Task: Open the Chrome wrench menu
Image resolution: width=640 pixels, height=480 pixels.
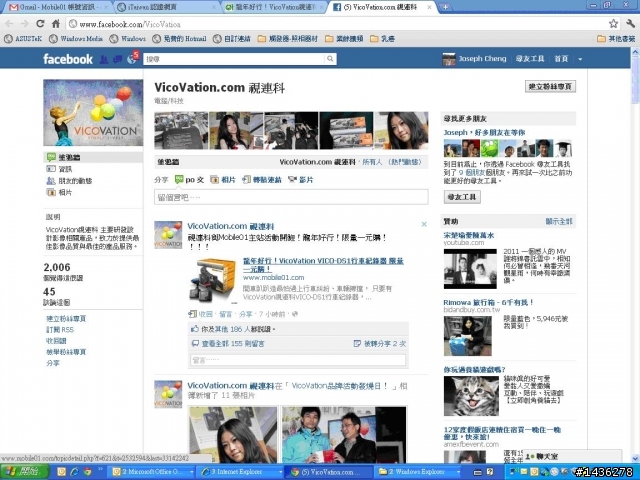Action: tap(630, 24)
